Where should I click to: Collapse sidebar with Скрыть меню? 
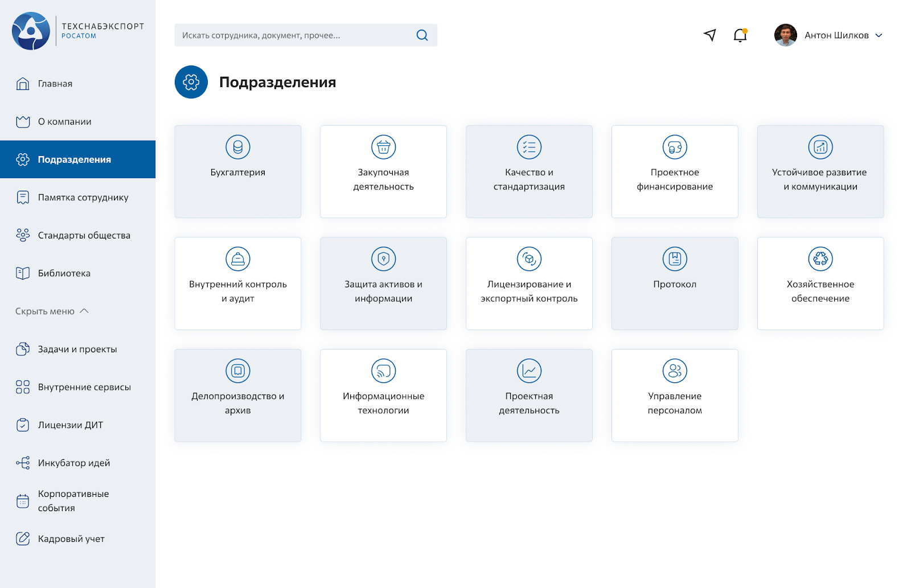click(x=52, y=311)
